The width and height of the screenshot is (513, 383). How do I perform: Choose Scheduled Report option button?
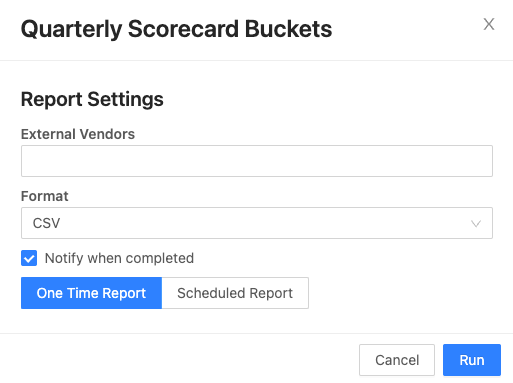235,293
